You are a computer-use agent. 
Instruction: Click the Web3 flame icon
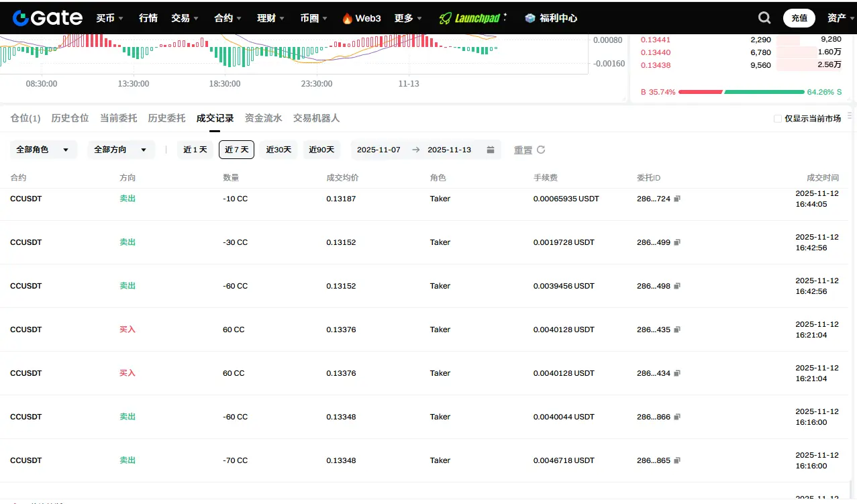click(347, 18)
